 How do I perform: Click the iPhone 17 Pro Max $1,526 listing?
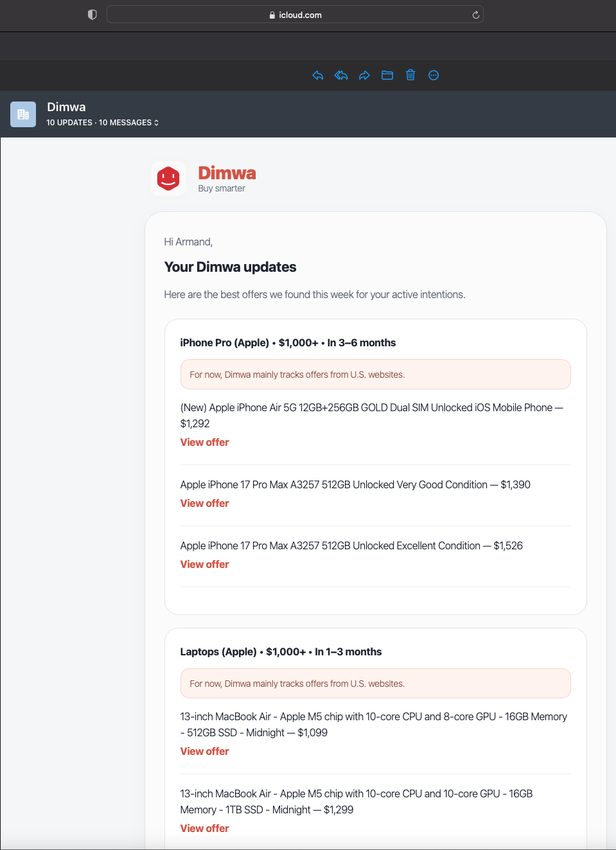click(351, 546)
